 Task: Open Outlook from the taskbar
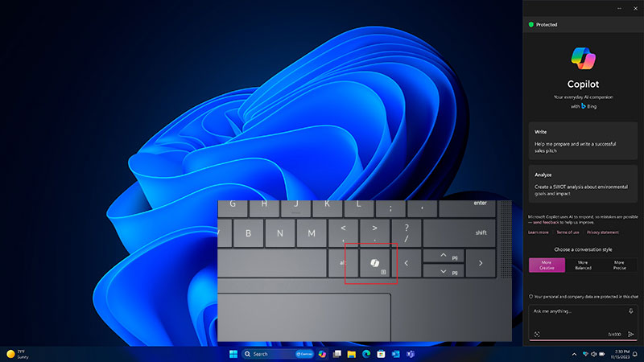(395, 354)
